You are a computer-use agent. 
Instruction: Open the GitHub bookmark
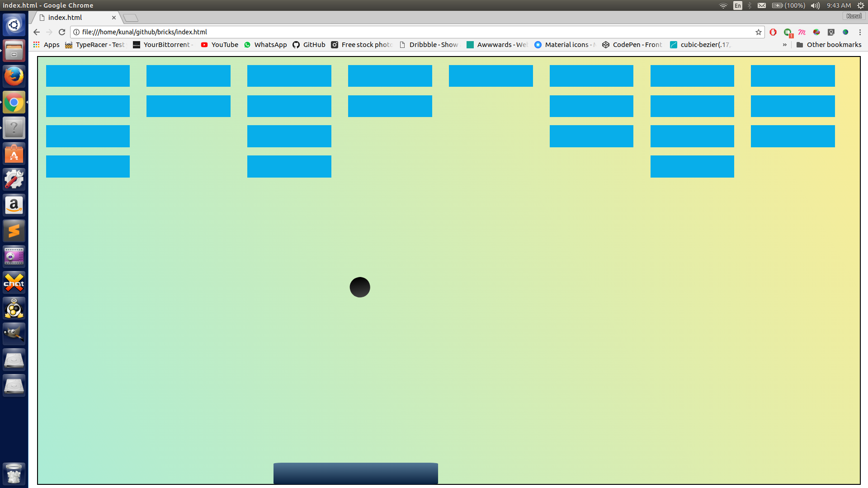point(309,45)
